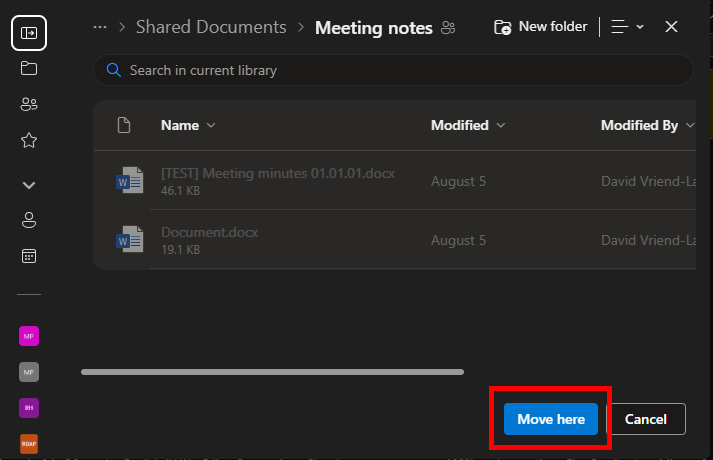This screenshot has height=460, width=713.
Task: Click the Move here button
Action: 551,420
